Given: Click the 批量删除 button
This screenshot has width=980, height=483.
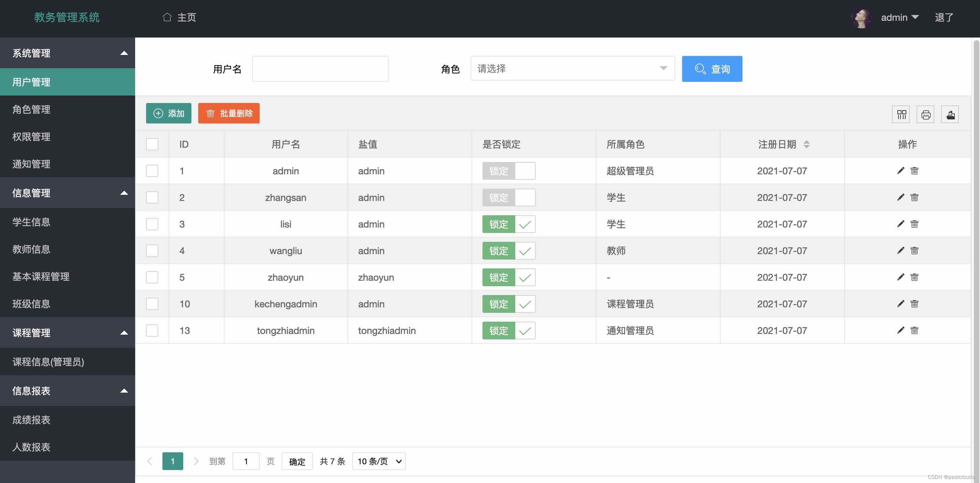Looking at the screenshot, I should pos(228,113).
